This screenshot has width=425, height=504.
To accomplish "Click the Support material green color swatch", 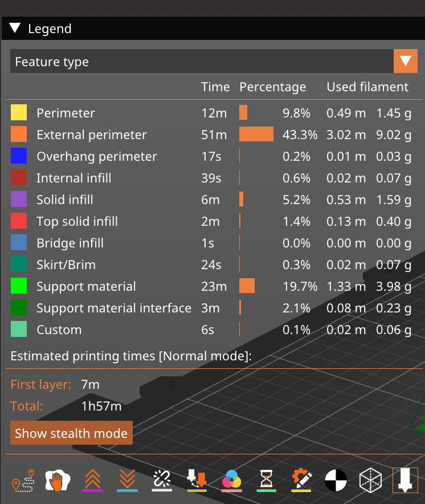I will [x=19, y=286].
